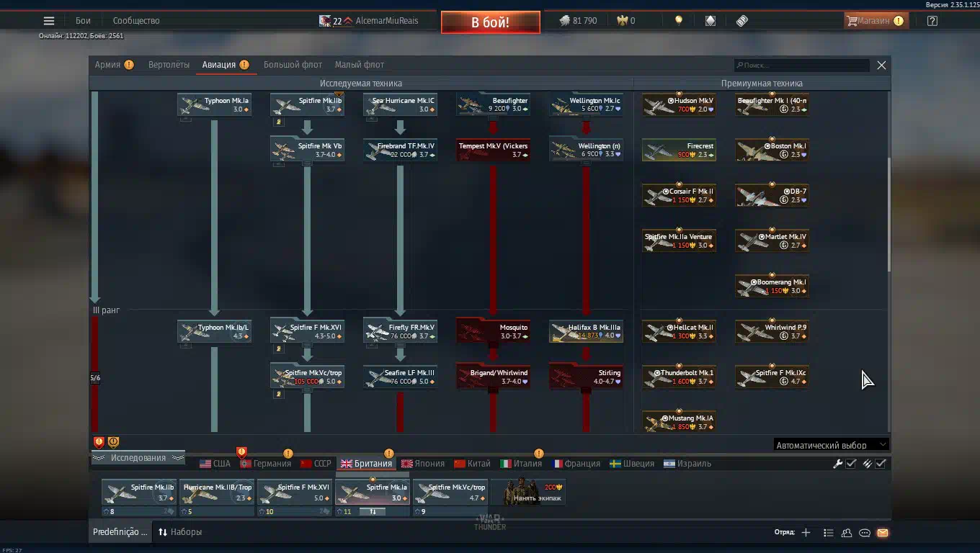Expand the Spitfire Mk Vb group
The height and width of the screenshot is (553, 980).
coord(307,150)
